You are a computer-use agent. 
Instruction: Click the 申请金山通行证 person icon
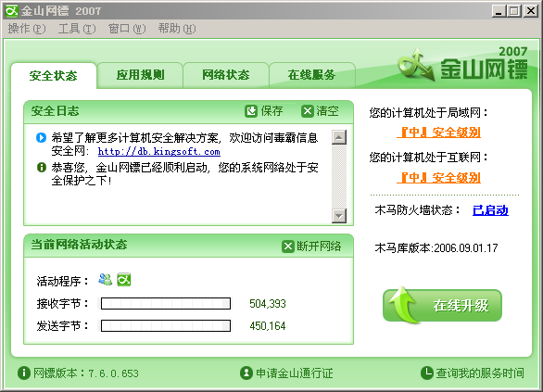(x=246, y=373)
